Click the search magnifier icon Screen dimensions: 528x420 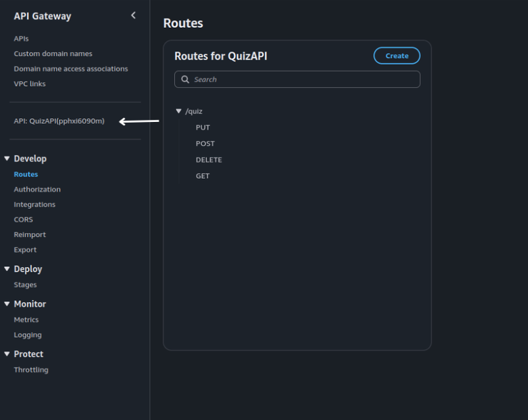pos(185,79)
